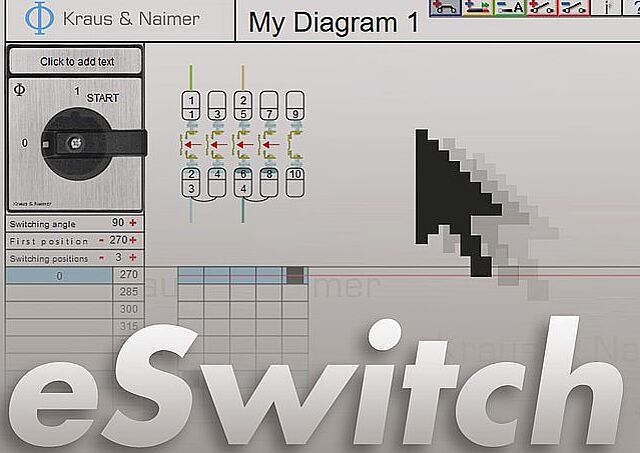
Task: Select the add contact tool with red plus
Action: coord(541,7)
